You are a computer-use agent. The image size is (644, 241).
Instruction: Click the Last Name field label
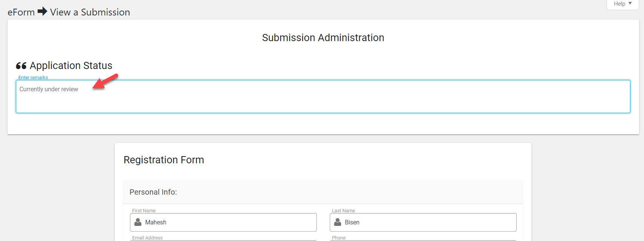click(x=343, y=211)
